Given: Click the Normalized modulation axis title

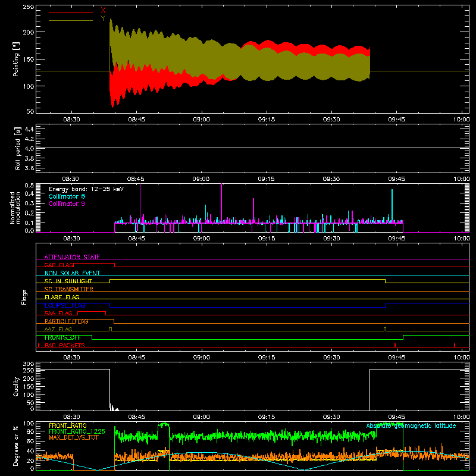Looking at the screenshot, I should pyautogui.click(x=15, y=208).
